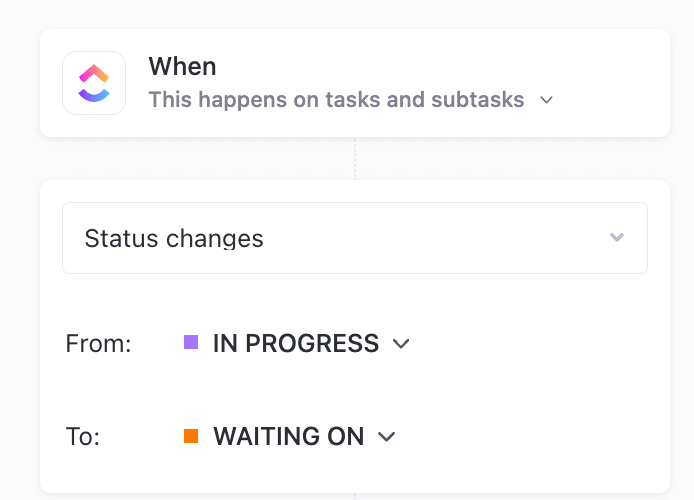Click the orange WAITING ON status square
This screenshot has width=694, height=500.
point(191,436)
